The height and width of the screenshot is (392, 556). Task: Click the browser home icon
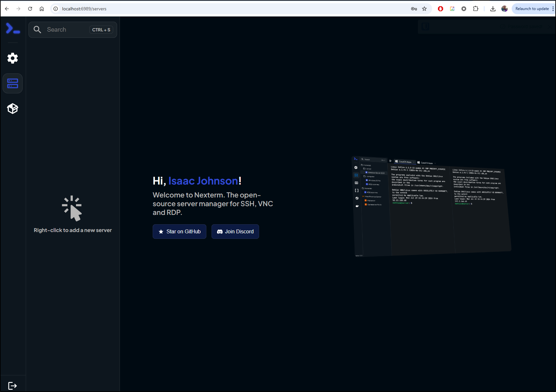42,9
